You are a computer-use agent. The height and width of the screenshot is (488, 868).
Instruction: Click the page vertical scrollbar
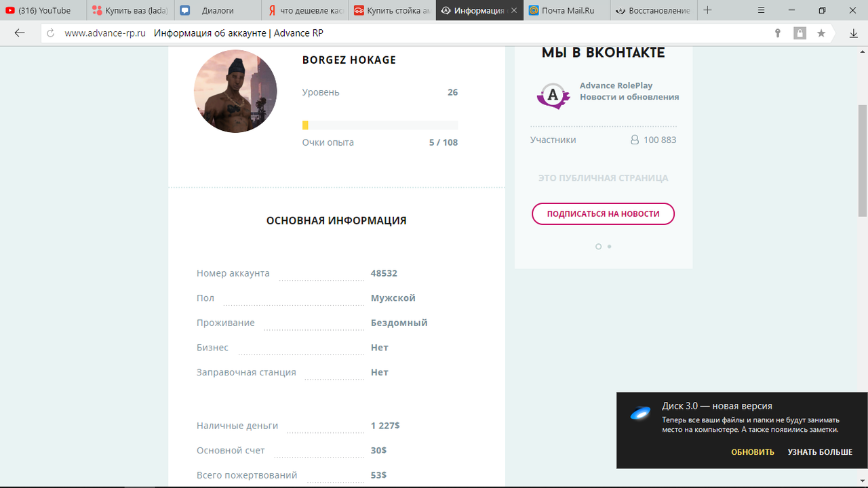(x=863, y=161)
